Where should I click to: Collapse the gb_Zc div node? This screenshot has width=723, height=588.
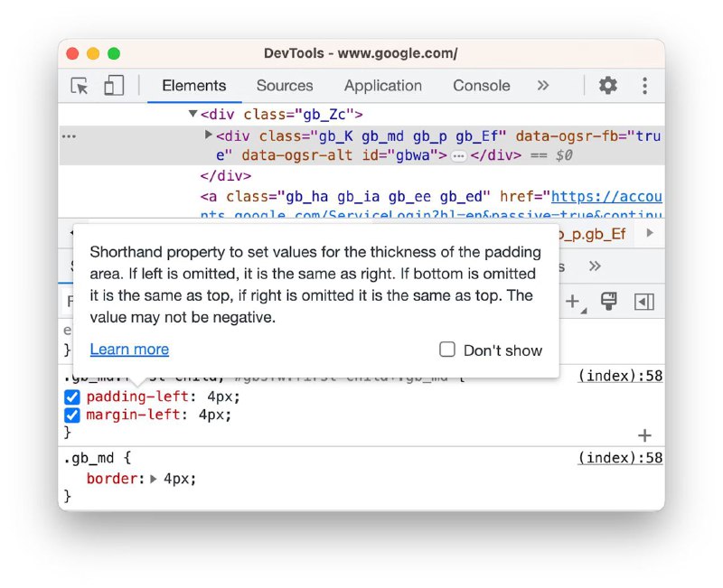click(x=193, y=114)
